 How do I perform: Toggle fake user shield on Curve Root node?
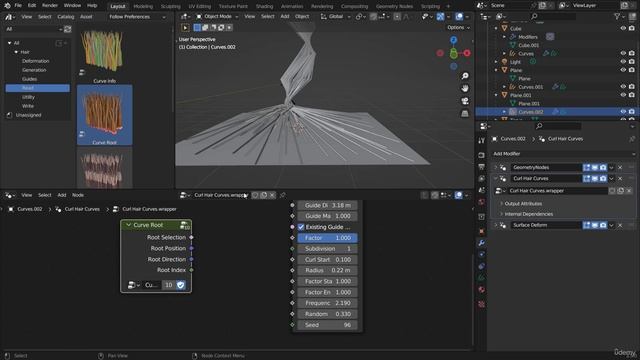181,285
